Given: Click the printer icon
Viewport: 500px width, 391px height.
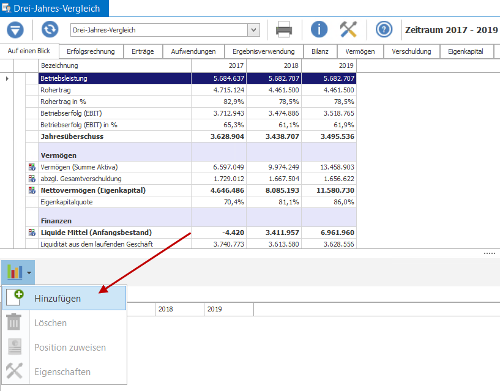Looking at the screenshot, I should (284, 30).
